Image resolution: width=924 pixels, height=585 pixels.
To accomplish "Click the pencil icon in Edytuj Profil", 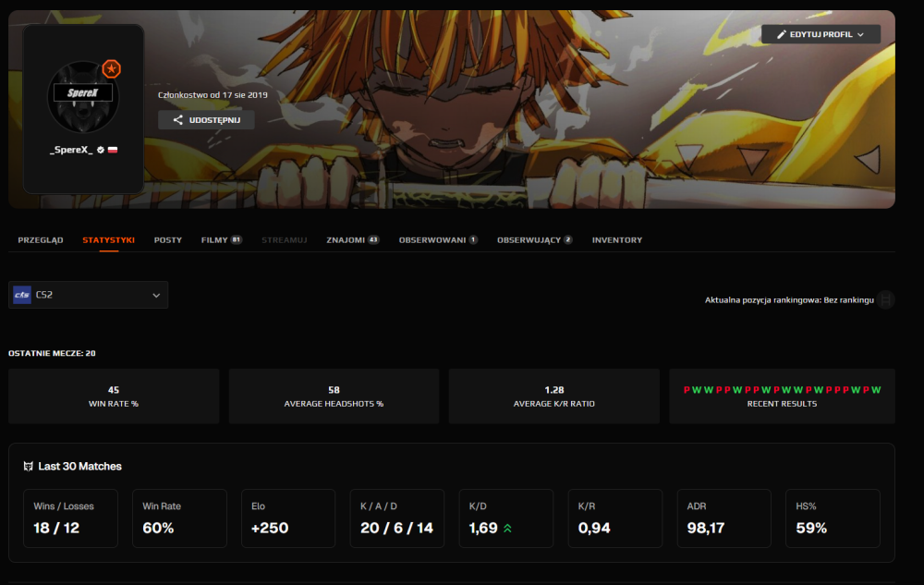I will [782, 34].
